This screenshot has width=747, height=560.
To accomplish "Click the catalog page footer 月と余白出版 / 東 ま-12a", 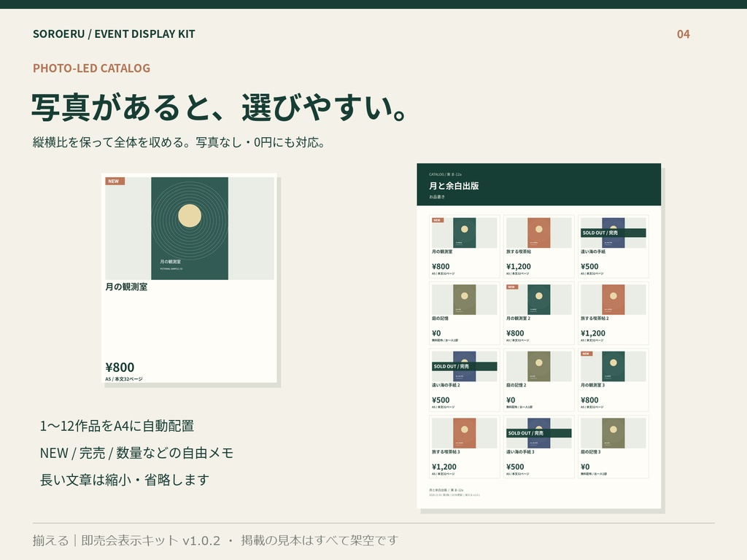I will (x=446, y=489).
